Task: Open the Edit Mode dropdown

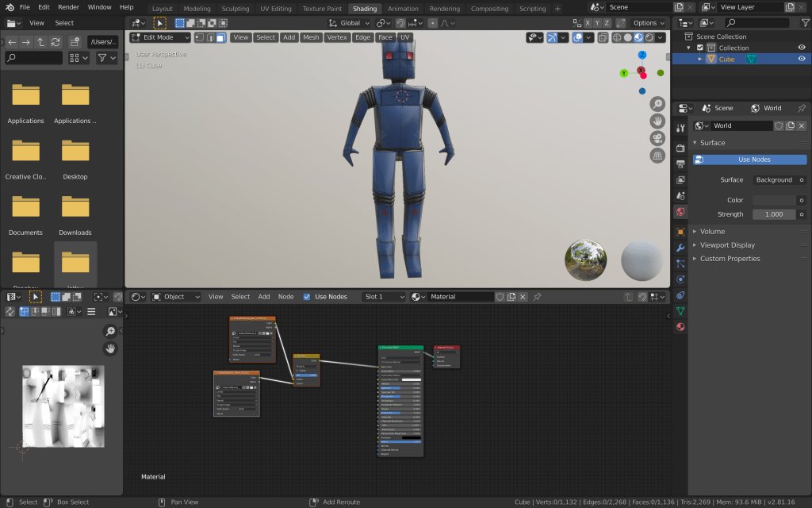Action: click(161, 37)
